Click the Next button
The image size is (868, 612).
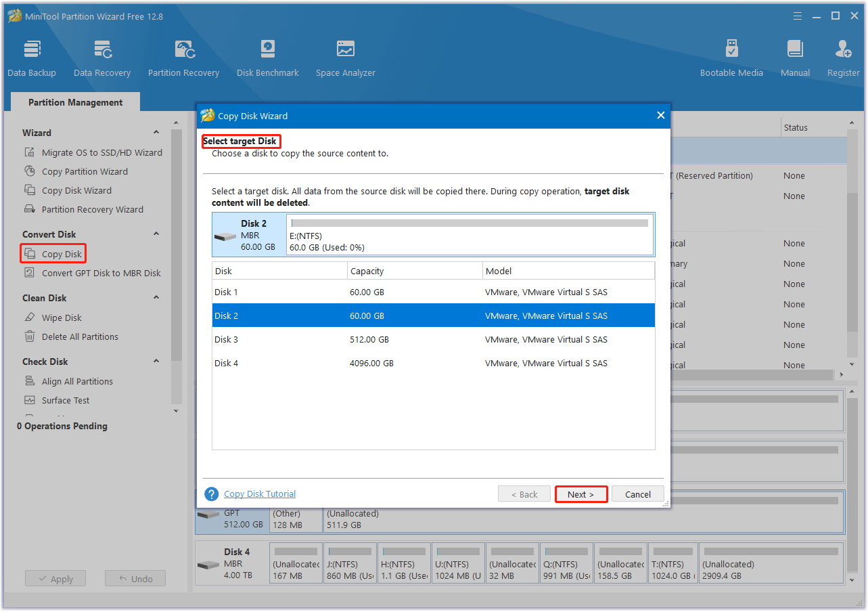(580, 494)
